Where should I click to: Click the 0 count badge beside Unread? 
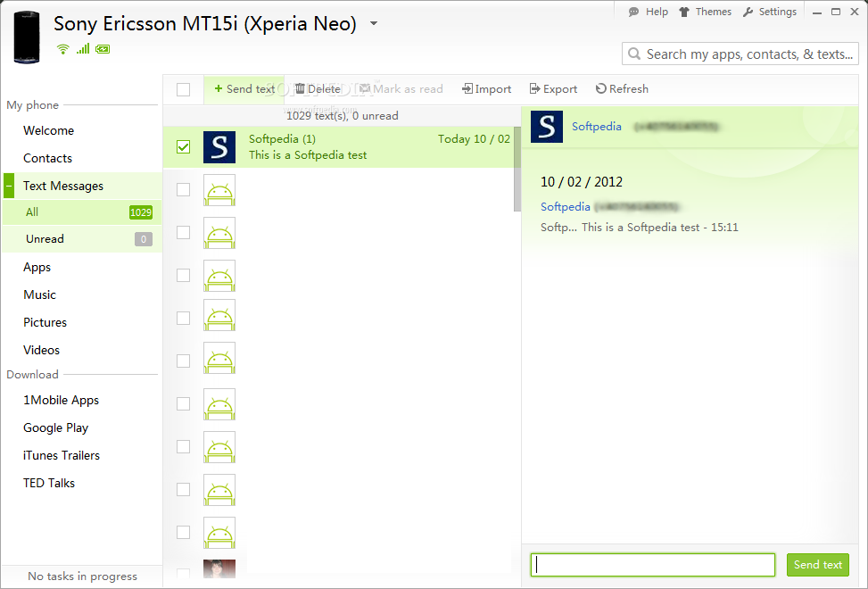click(x=144, y=239)
